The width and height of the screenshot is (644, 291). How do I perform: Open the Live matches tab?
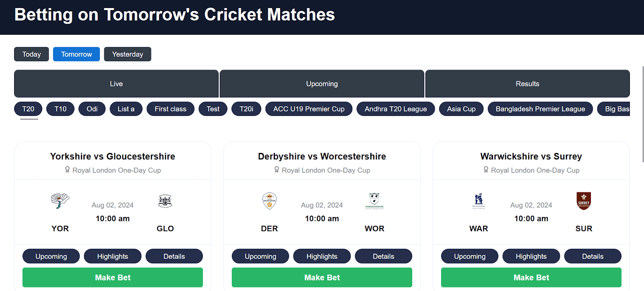(x=116, y=84)
